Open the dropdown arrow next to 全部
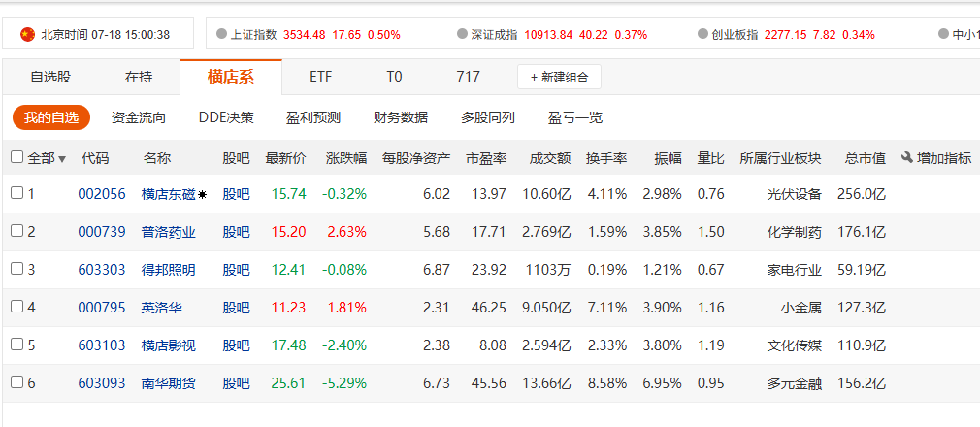The height and width of the screenshot is (427, 980). (62, 159)
